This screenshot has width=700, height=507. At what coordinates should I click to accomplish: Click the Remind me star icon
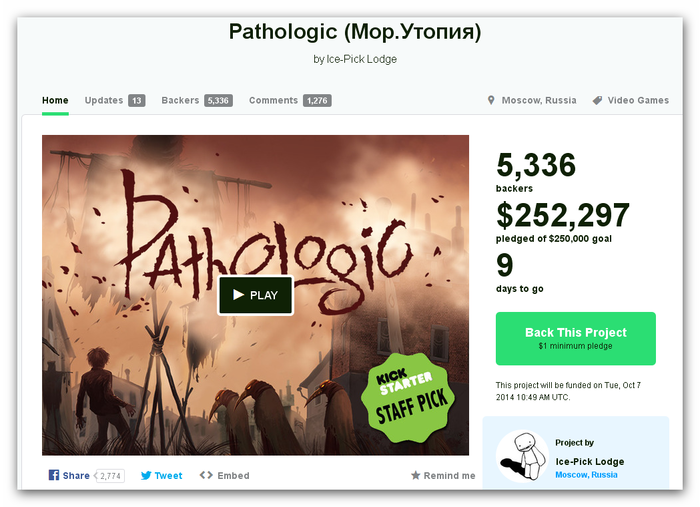click(416, 475)
